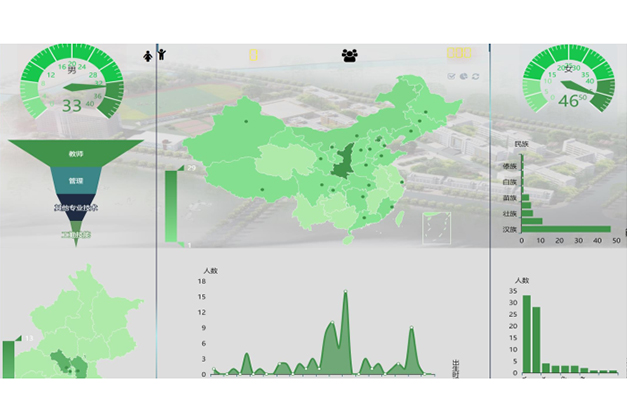
Task: Click the South China Sea inset box
Action: click(437, 228)
